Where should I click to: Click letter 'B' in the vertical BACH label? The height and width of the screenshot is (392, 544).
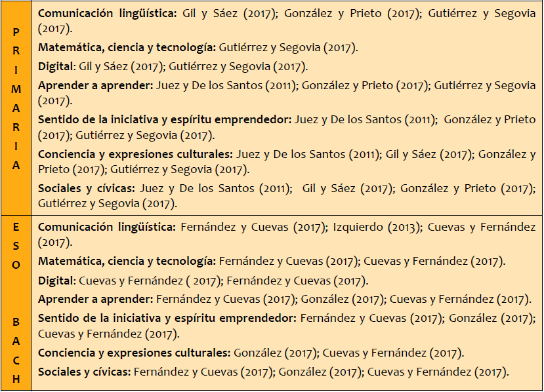click(16, 322)
